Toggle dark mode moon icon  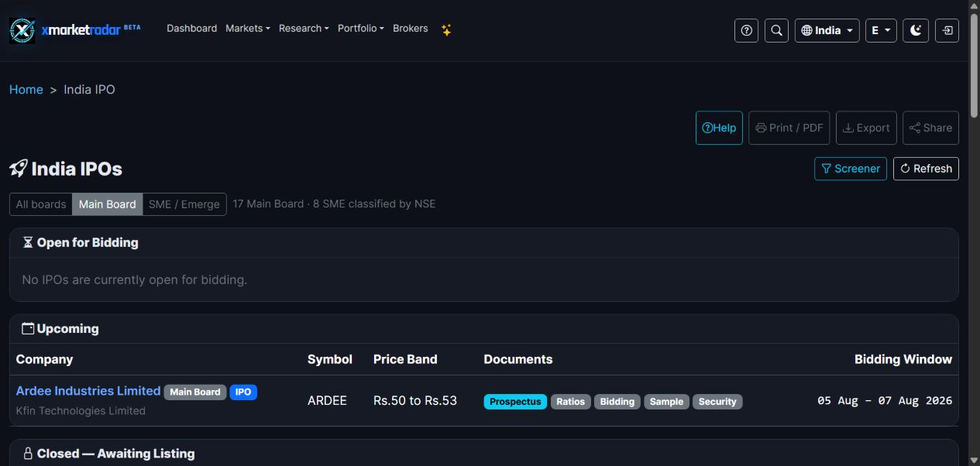[x=916, y=30]
